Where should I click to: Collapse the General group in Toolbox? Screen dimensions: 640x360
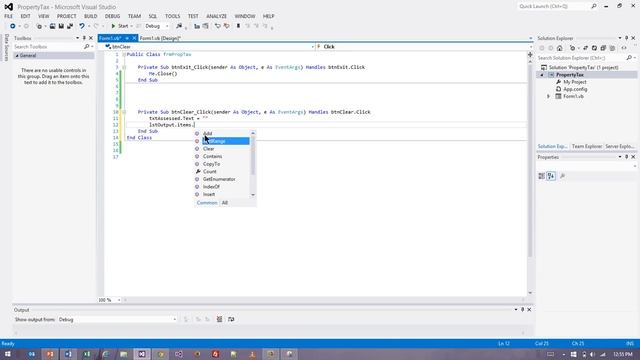click(17, 56)
